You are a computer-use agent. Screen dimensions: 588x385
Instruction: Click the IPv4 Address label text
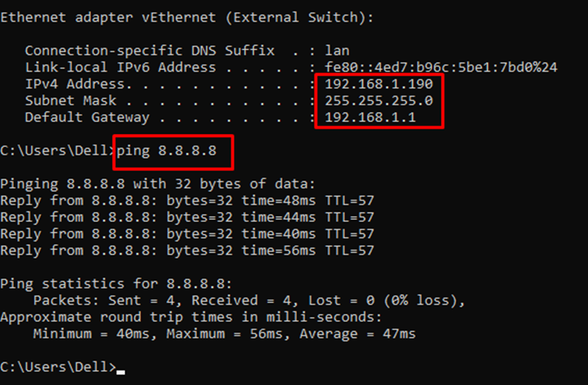pos(79,84)
